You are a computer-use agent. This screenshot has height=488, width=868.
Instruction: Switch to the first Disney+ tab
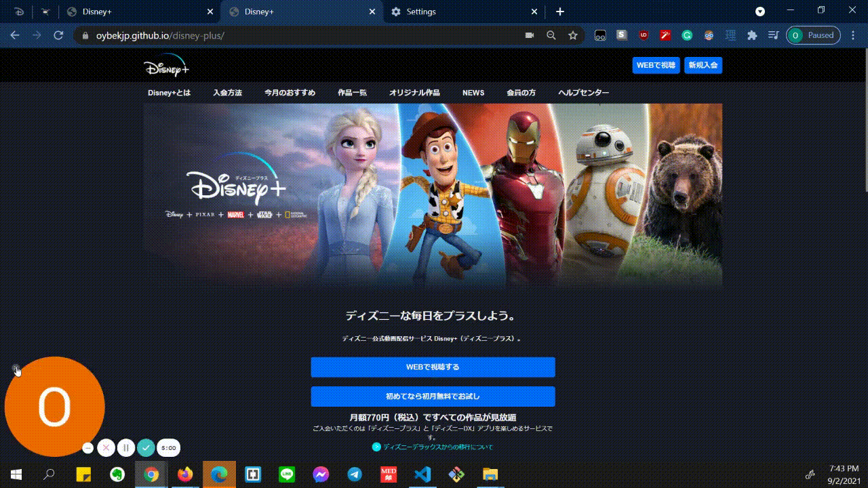(139, 12)
